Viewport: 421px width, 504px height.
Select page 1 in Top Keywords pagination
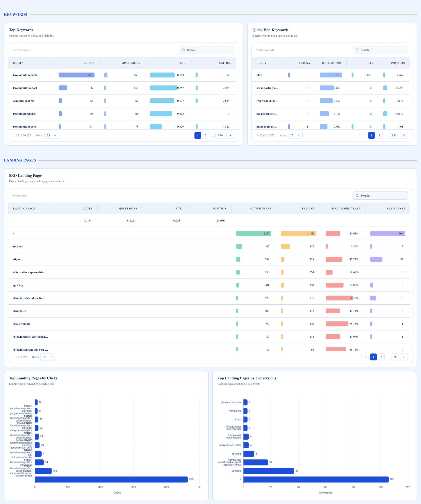[x=198, y=135]
